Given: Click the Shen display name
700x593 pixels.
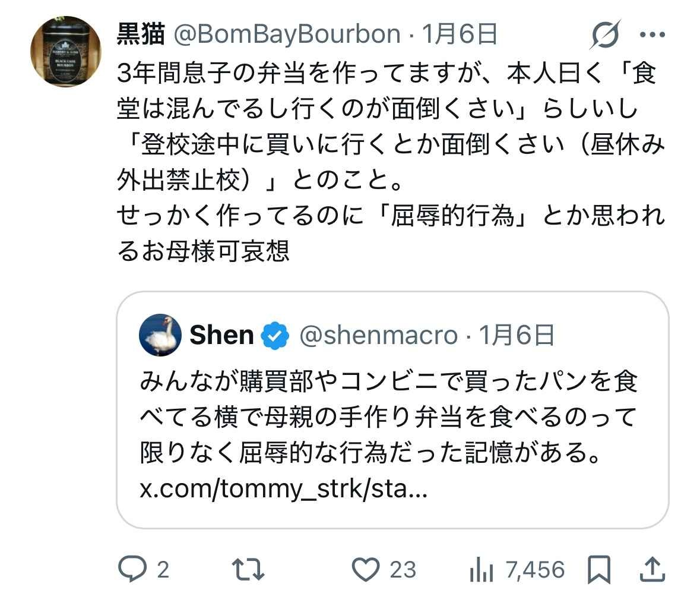Looking at the screenshot, I should point(221,336).
